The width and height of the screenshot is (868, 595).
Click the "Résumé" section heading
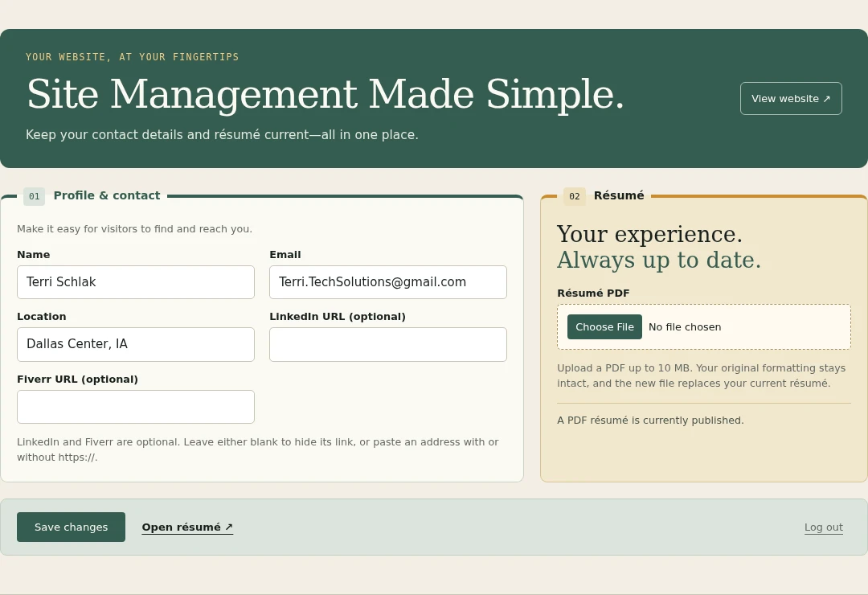click(619, 195)
